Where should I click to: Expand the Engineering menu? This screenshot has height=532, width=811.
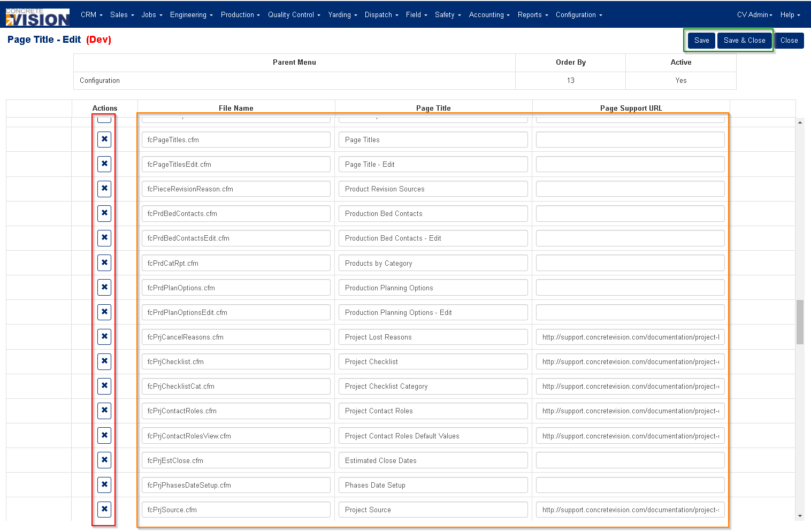[191, 15]
